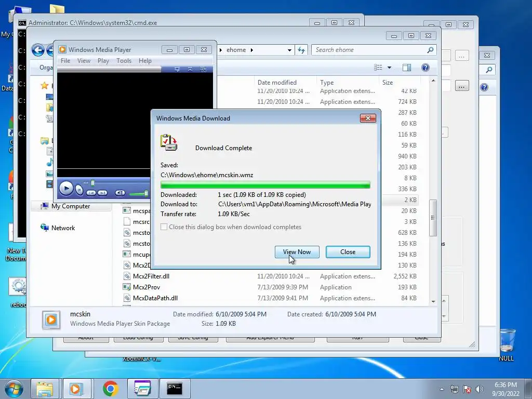Click the Size column header
The image size is (532, 399).
[388, 83]
